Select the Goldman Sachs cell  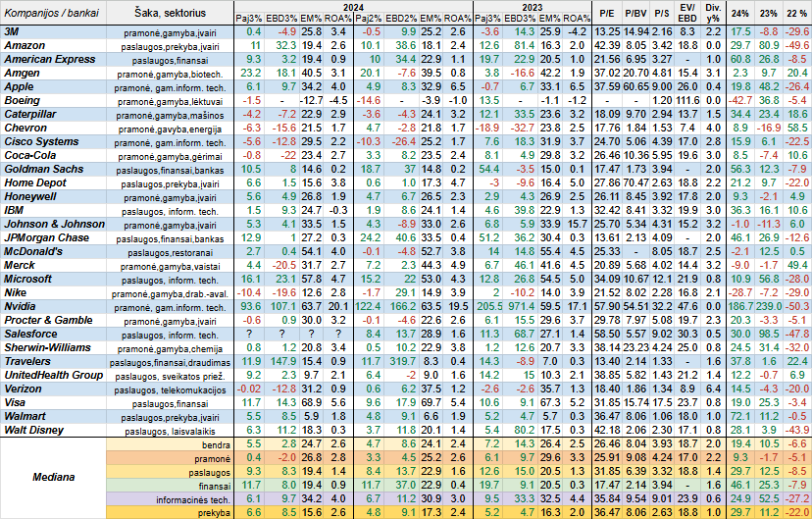(53, 170)
